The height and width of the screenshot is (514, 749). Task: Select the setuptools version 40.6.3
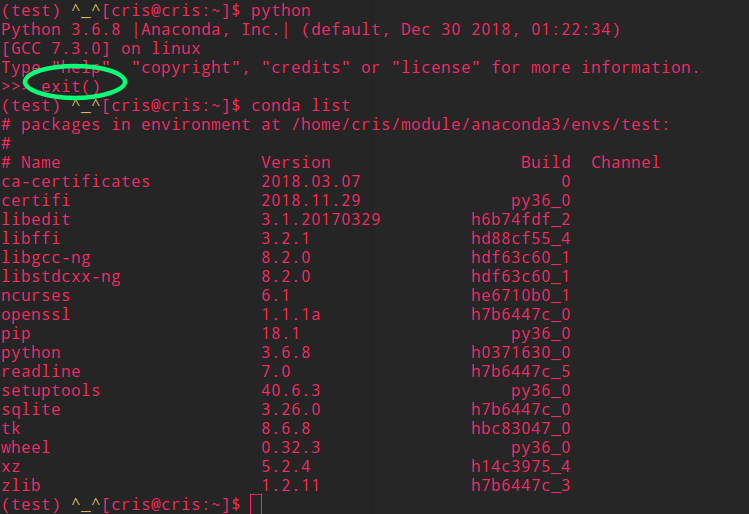pyautogui.click(x=291, y=390)
